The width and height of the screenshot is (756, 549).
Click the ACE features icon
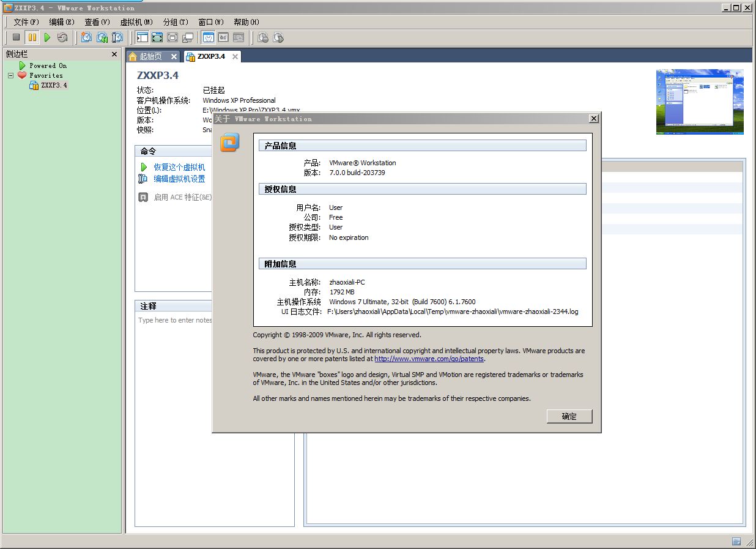click(143, 197)
